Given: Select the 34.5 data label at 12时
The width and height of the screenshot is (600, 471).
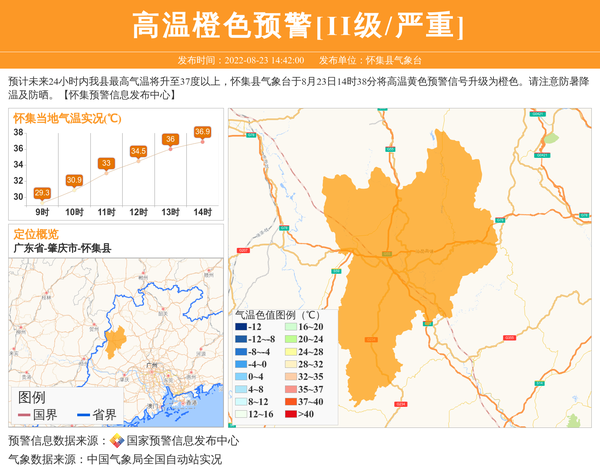Looking at the screenshot, I should click(x=138, y=151).
